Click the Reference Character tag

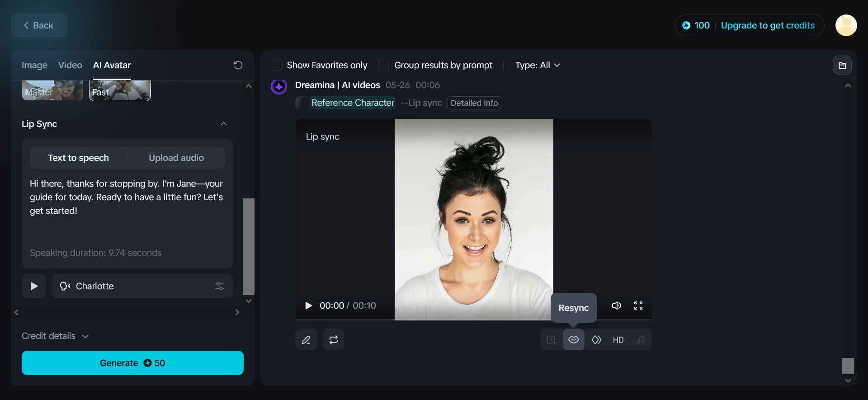353,103
